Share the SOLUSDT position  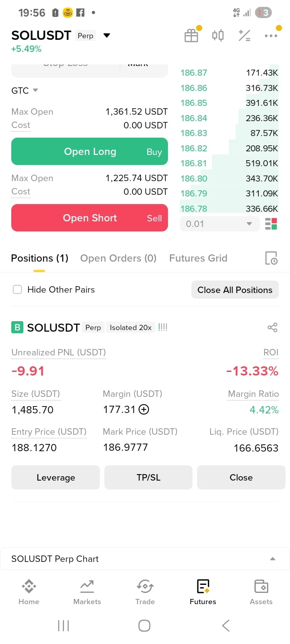(x=273, y=327)
